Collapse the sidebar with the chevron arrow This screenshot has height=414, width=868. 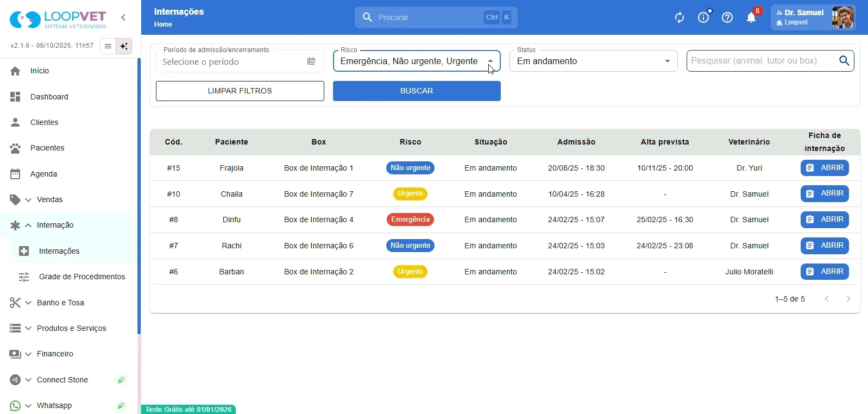click(123, 17)
